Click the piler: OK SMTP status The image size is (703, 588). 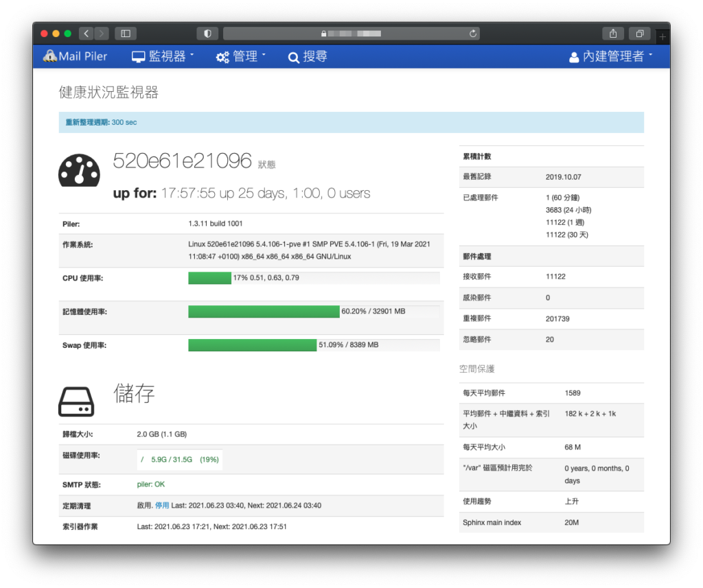click(x=150, y=484)
